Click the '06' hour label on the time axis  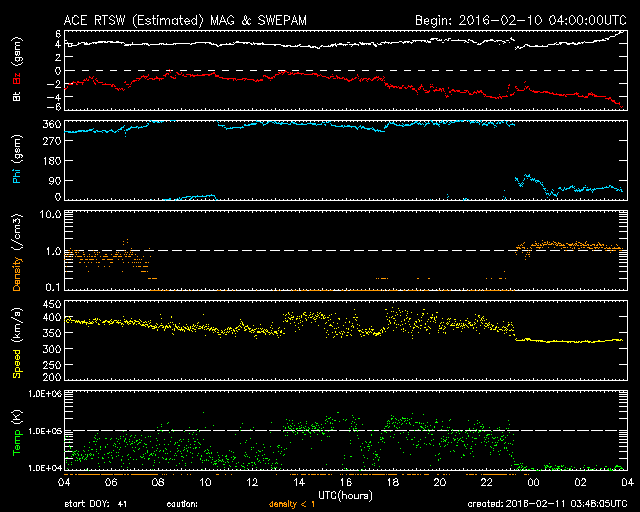[111, 483]
